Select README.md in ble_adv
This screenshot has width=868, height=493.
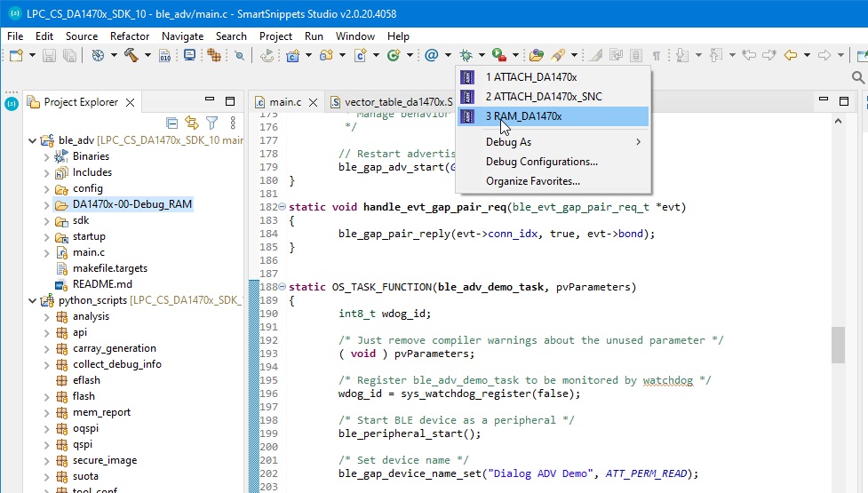(x=102, y=284)
